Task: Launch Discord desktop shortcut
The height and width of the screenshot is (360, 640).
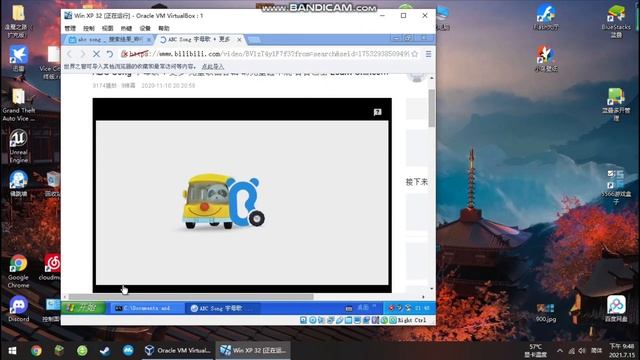Action: pos(18,309)
